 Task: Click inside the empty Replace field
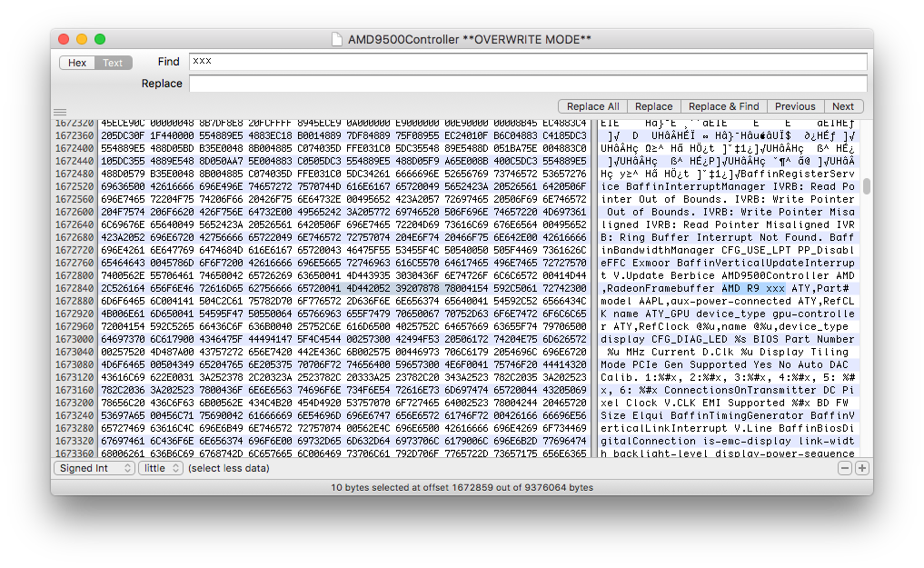pos(527,84)
